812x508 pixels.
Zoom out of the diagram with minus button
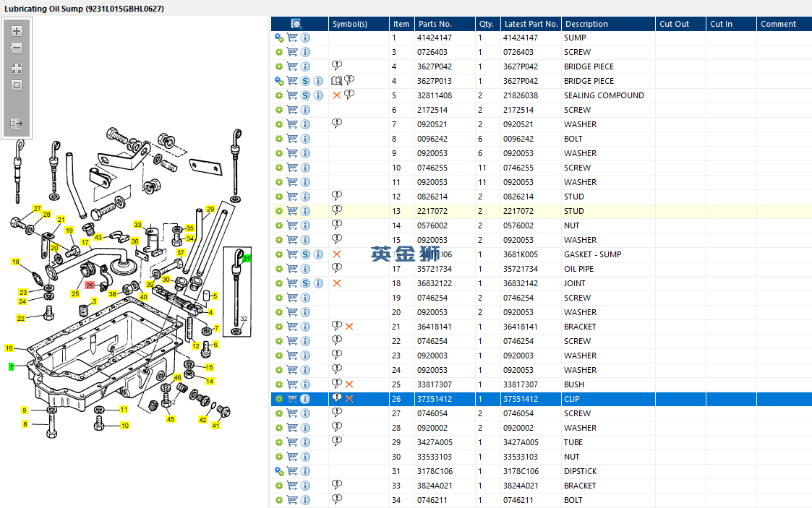(x=17, y=48)
